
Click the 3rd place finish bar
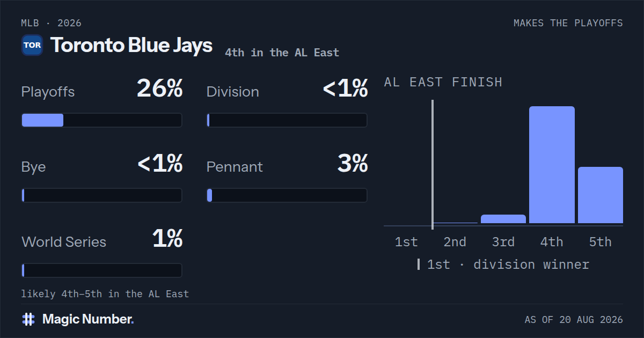503,219
